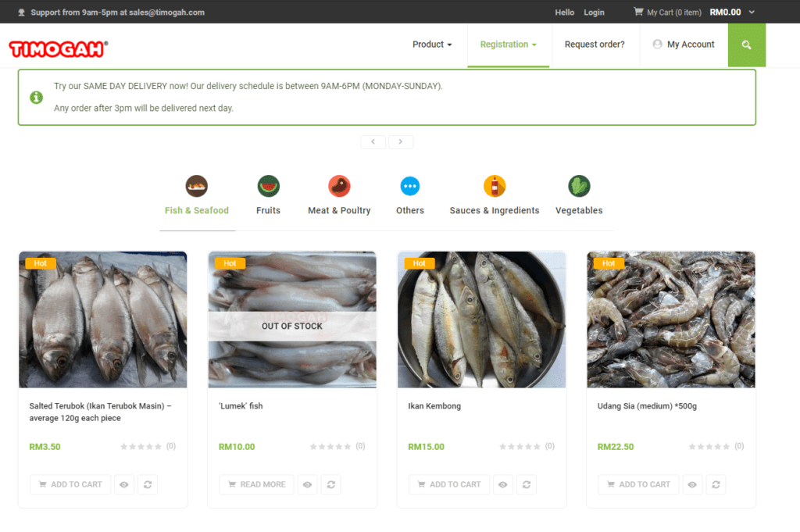Viewport: 800px width, 532px height.
Task: Click the RM22.50 price
Action: pyautogui.click(x=616, y=447)
